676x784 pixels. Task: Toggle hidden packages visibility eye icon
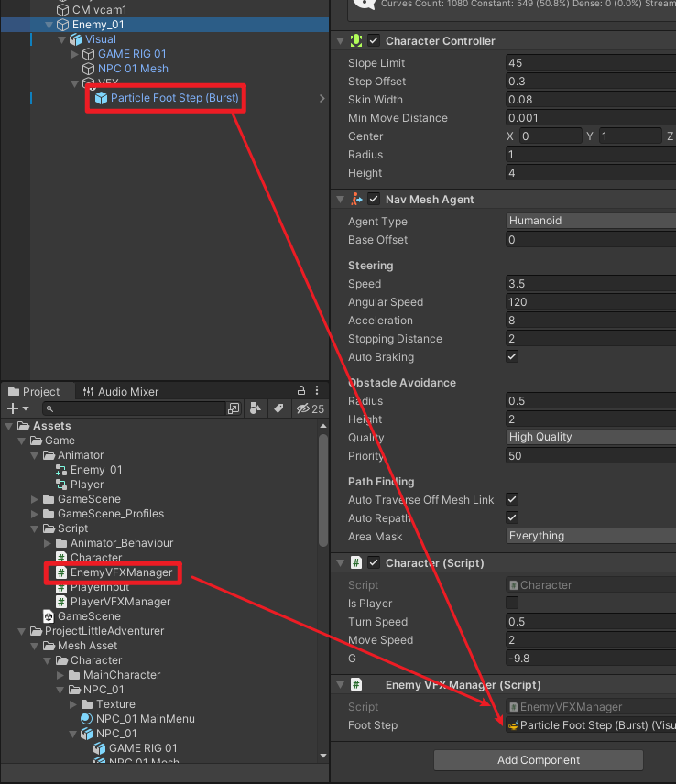pos(304,409)
